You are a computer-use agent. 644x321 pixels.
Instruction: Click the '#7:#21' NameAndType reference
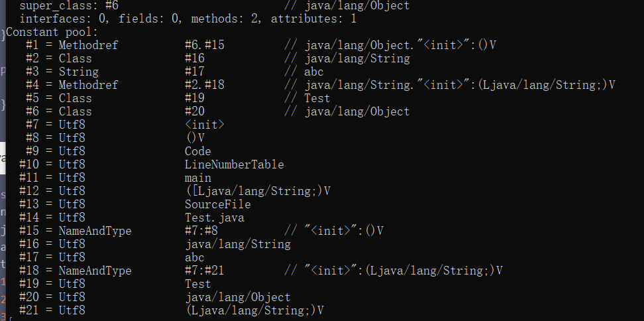(x=204, y=271)
